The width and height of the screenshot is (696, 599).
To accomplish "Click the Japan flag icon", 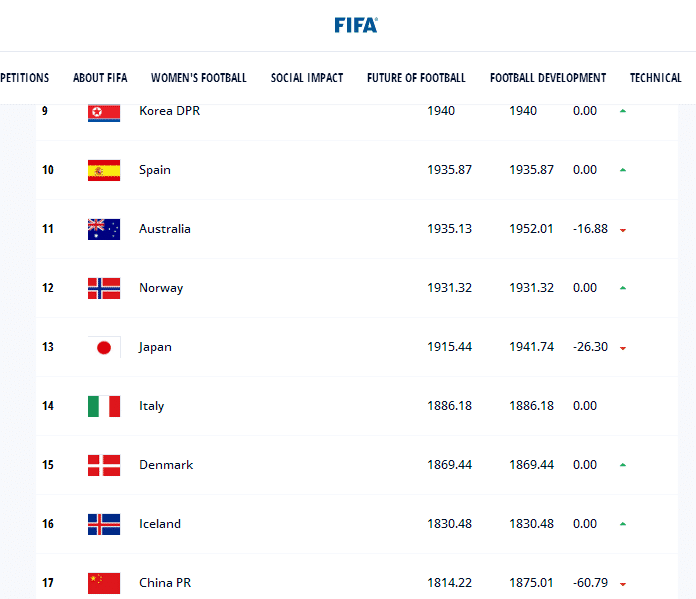I will click(x=104, y=347).
